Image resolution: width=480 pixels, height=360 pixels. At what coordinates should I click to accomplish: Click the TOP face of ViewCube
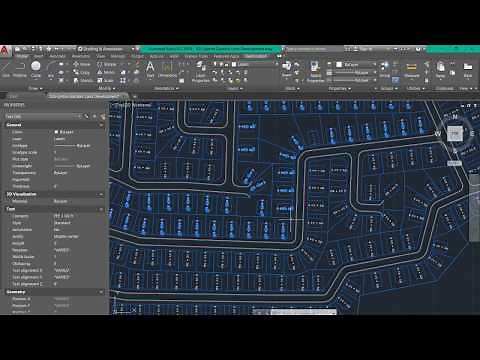point(455,134)
